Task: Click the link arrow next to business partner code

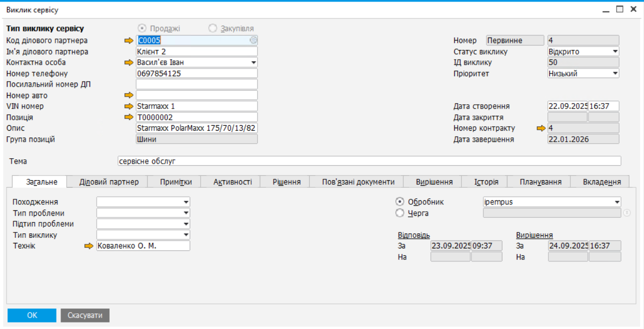Action: (129, 41)
